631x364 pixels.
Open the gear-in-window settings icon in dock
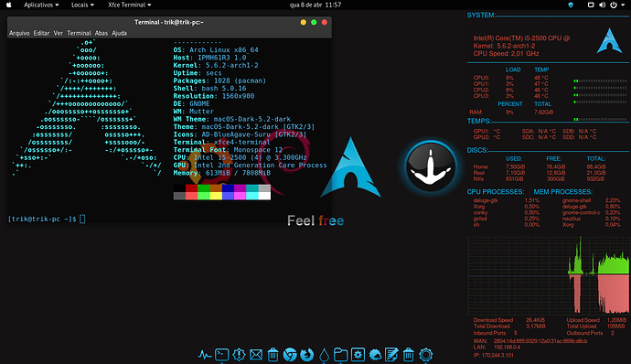coord(358,355)
